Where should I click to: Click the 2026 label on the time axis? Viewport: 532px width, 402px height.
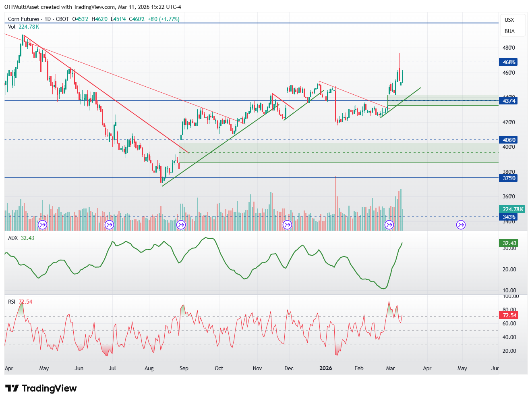325,368
